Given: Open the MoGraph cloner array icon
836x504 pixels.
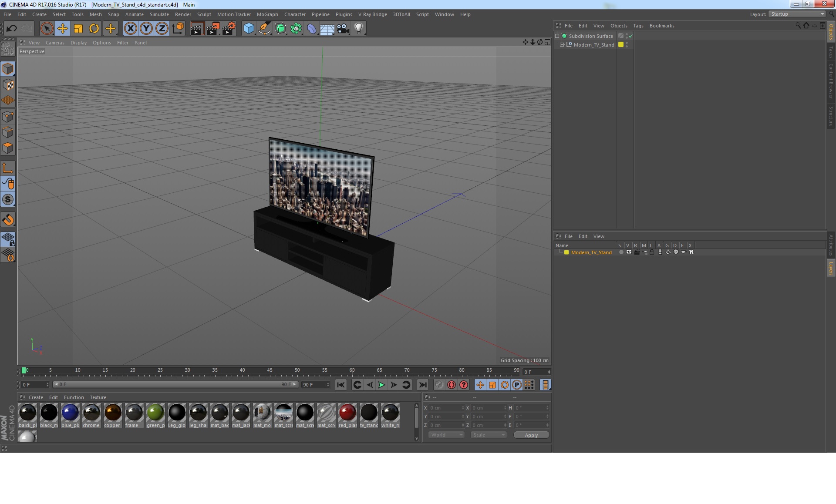Looking at the screenshot, I should pyautogui.click(x=296, y=29).
